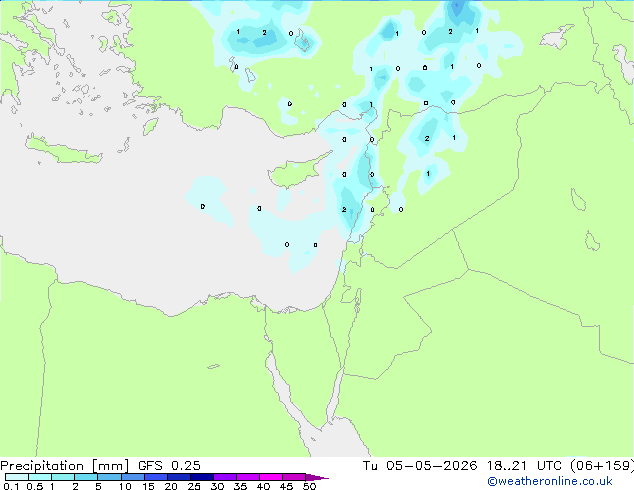
Task: Click the date 'Tu 05-05-2026'
Action: pyautogui.click(x=420, y=466)
